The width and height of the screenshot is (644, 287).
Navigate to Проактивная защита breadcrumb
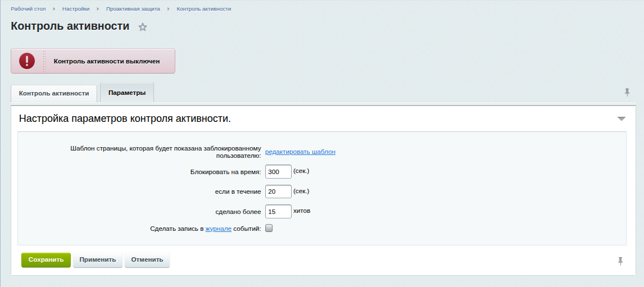point(133,9)
